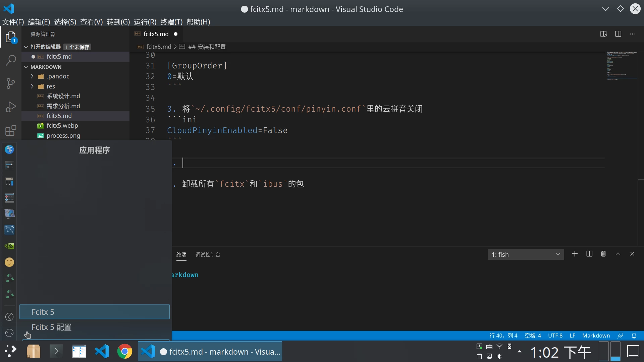Open editor More Actions ellipsis menu

tap(633, 34)
